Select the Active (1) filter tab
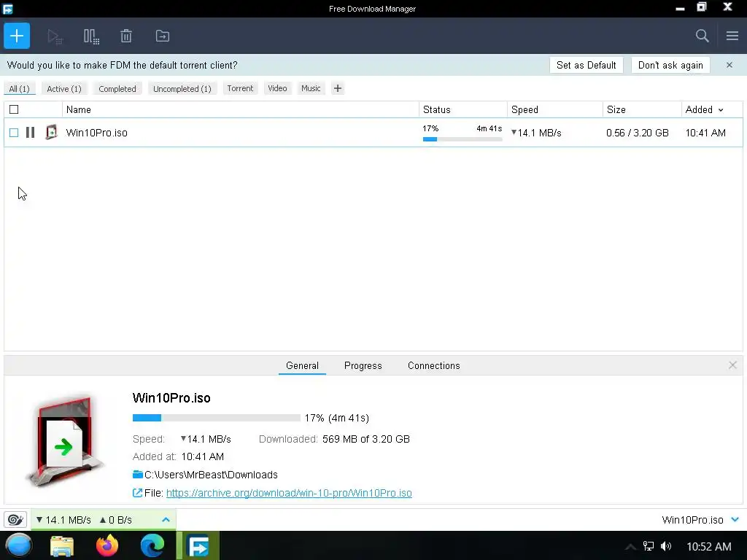The width and height of the screenshot is (747, 560). [x=64, y=88]
